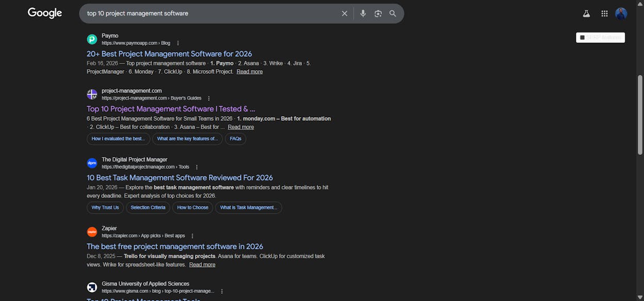Click the project-management.com favicon
644x301 pixels.
92,94
